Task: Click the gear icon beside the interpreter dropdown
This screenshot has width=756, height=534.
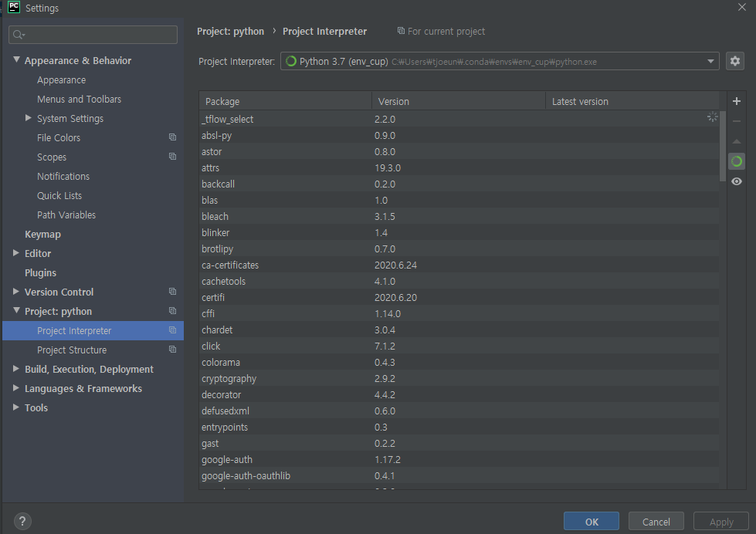Action: pos(735,61)
